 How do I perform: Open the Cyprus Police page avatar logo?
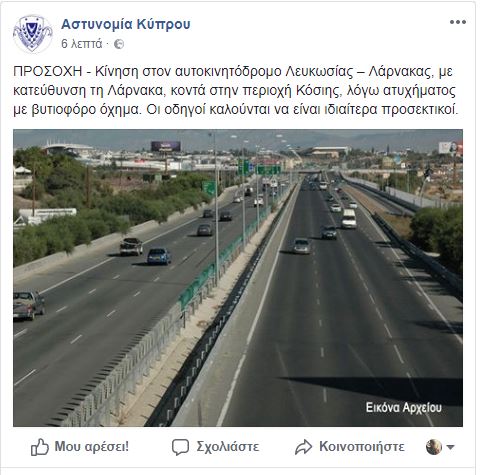click(x=33, y=34)
